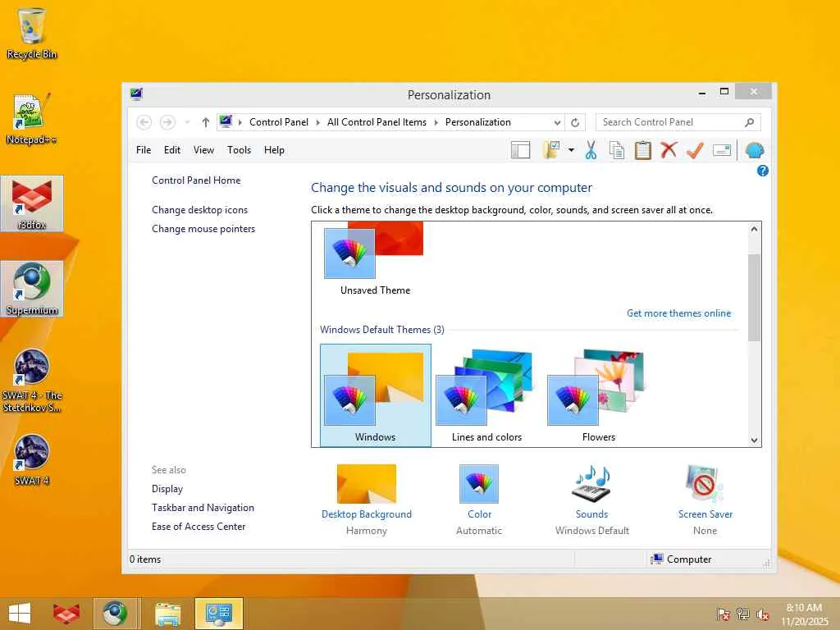
Task: Click the arrow before Control Panel in the breadcrumb
Action: click(240, 123)
